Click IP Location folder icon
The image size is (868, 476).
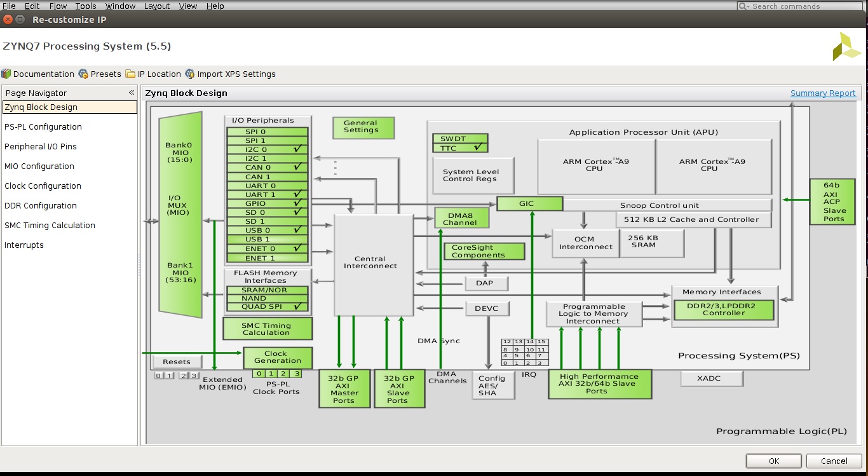click(130, 74)
